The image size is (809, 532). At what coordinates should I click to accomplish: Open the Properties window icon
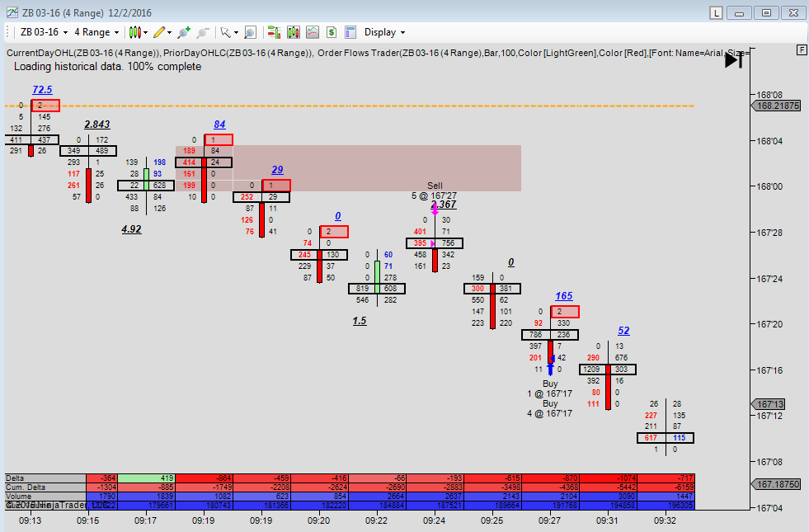point(350,32)
